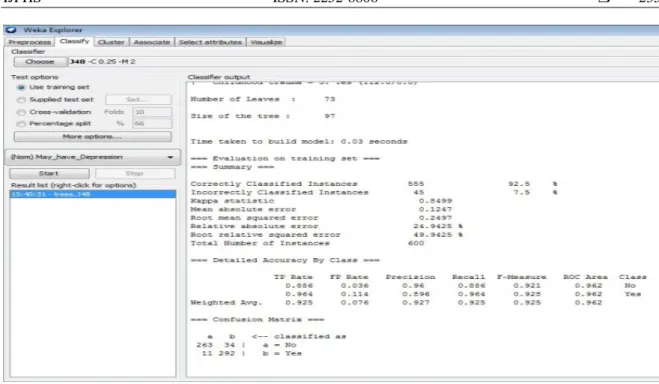This screenshot has width=659, height=384.
Task: Select the trees.J48 result list entry
Action: [x=92, y=194]
